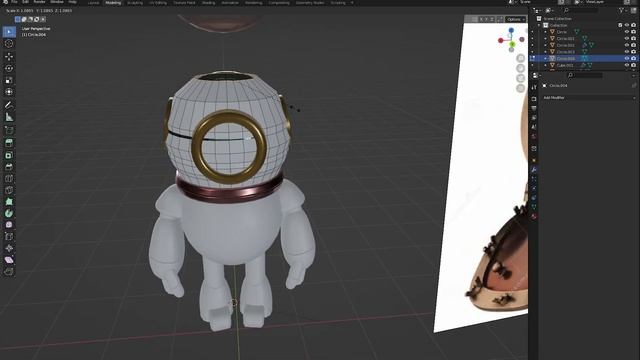This screenshot has height=360, width=640.
Task: Click the viewport zoom navigation button
Action: [x=520, y=58]
